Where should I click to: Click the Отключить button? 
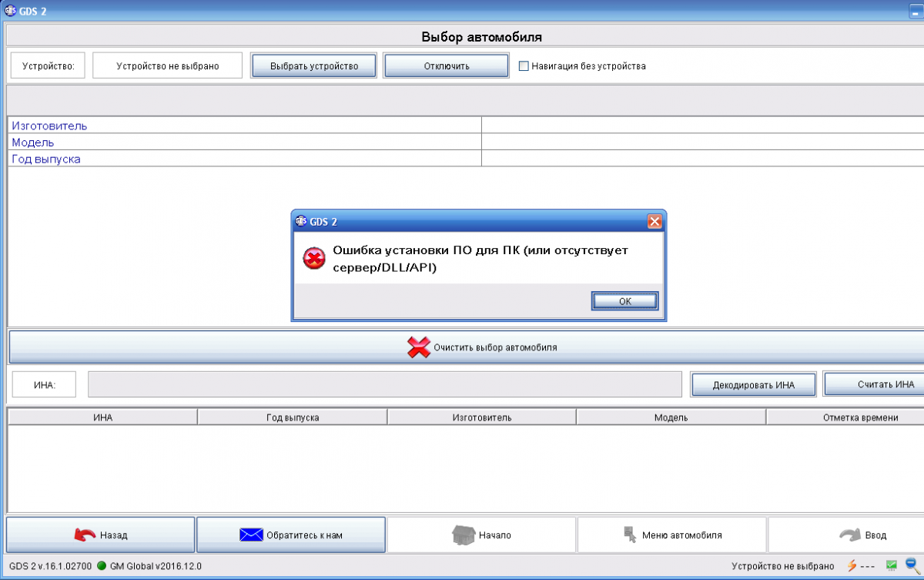447,66
